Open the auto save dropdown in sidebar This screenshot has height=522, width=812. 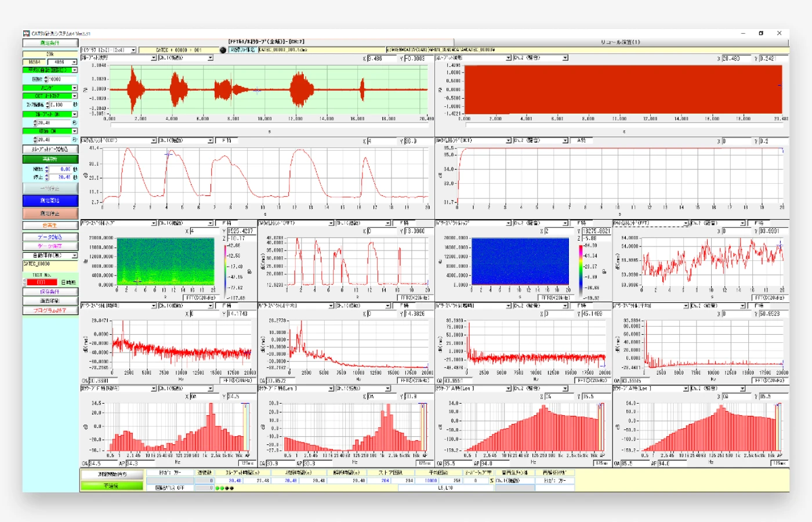pyautogui.click(x=74, y=255)
